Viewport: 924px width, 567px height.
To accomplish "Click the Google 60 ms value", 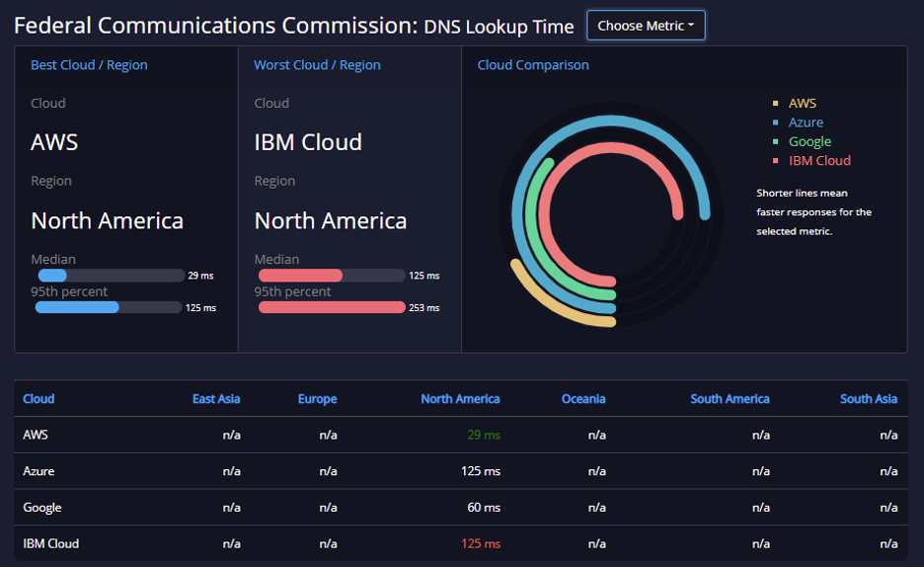I will coord(484,508).
